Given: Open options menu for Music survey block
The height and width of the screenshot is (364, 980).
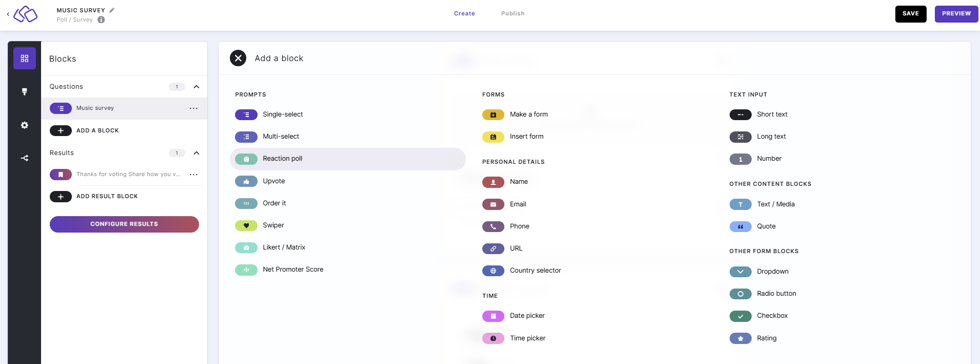Looking at the screenshot, I should (193, 108).
